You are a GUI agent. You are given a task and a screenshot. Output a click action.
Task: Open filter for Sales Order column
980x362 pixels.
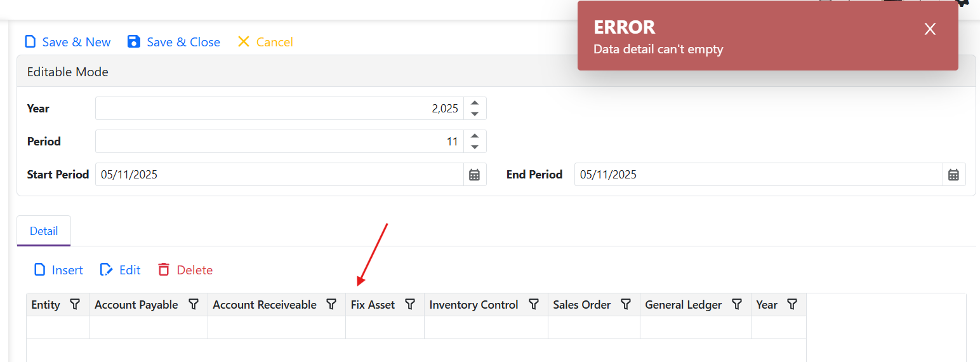click(626, 305)
